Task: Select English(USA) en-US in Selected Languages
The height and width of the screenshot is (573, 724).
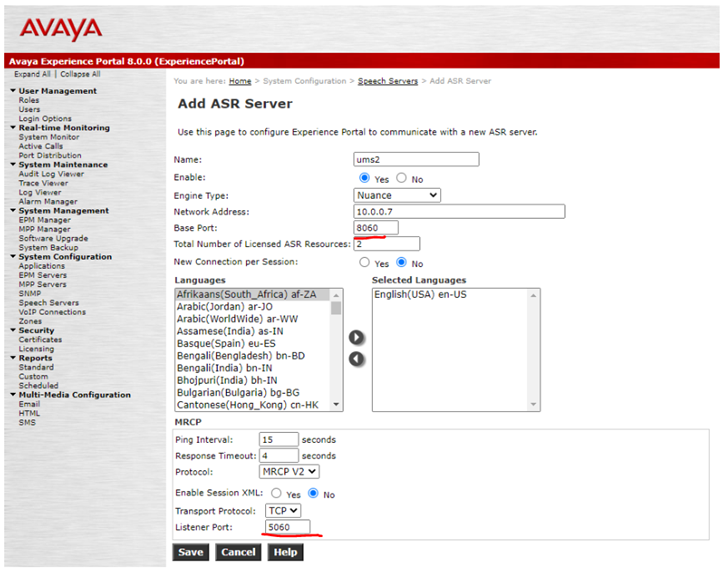Action: [421, 295]
